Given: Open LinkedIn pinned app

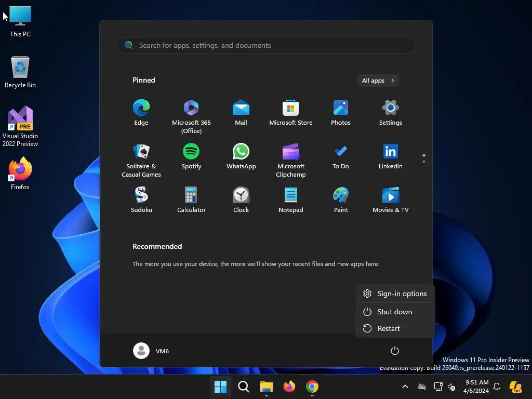Looking at the screenshot, I should pyautogui.click(x=391, y=156).
